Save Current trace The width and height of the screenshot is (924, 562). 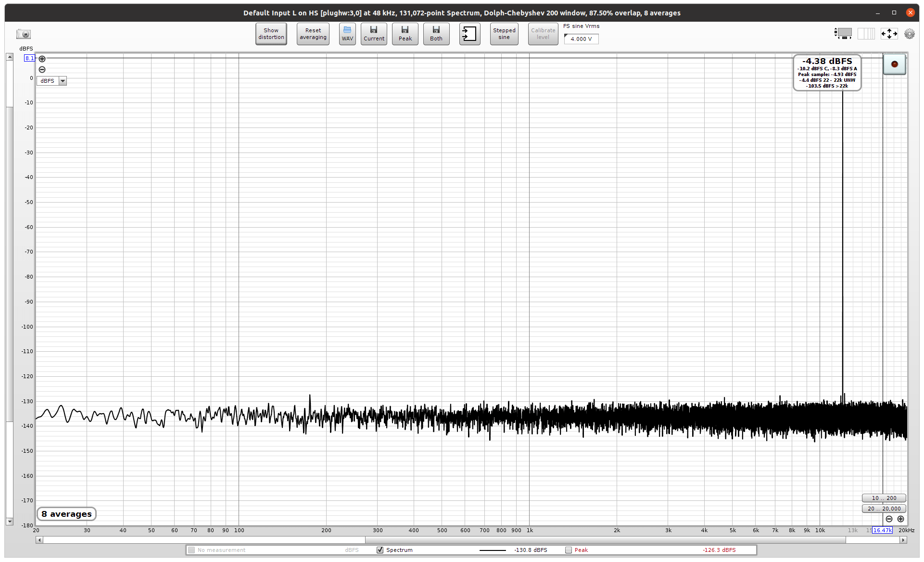(x=374, y=34)
